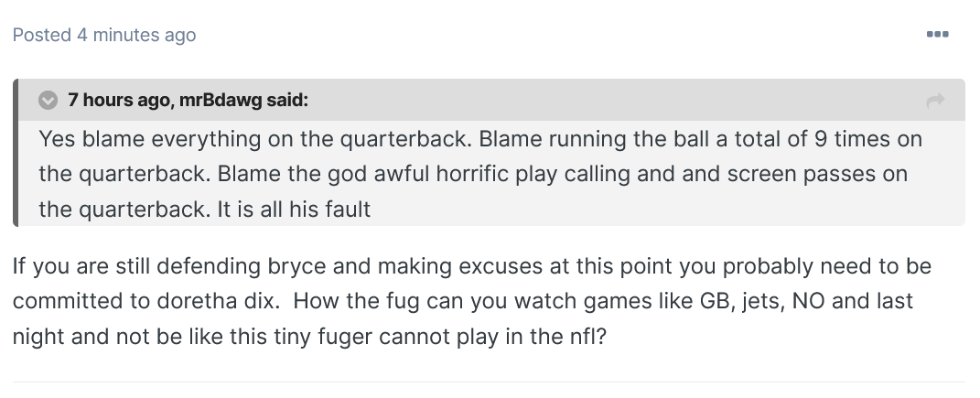Click the go-to-original-post arrow in quote header

(935, 102)
